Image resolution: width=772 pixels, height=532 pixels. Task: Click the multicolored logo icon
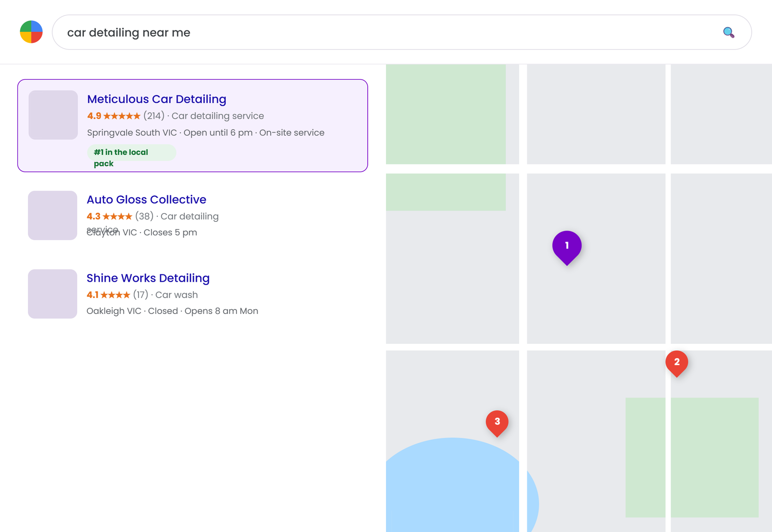click(x=31, y=32)
